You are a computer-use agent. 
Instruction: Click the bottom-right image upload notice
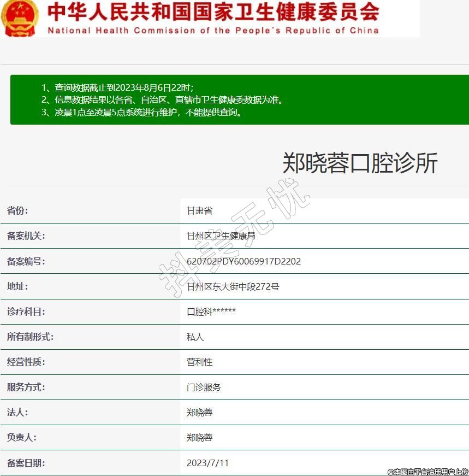[x=428, y=472]
